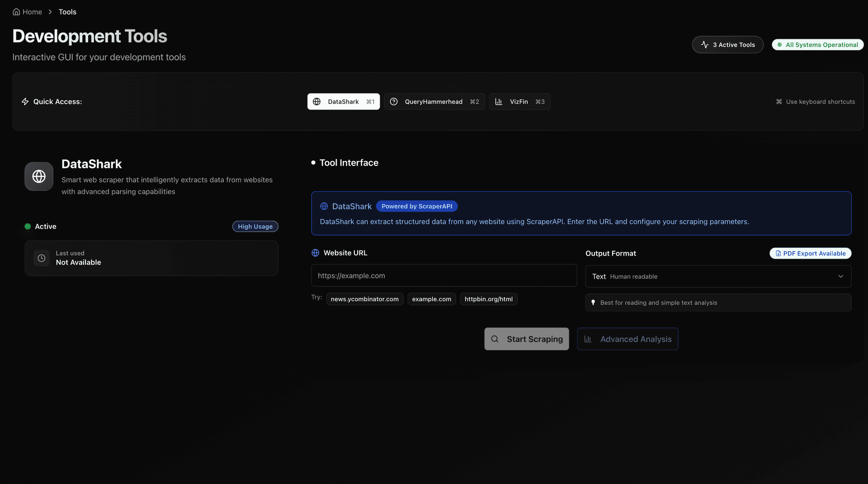868x484 pixels.
Task: Switch to VizFin tool tab
Action: coord(519,101)
